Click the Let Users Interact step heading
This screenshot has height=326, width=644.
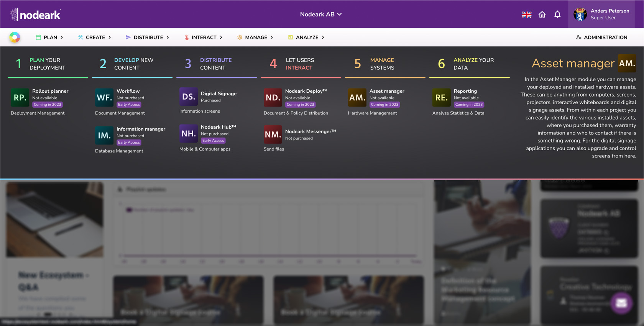300,64
